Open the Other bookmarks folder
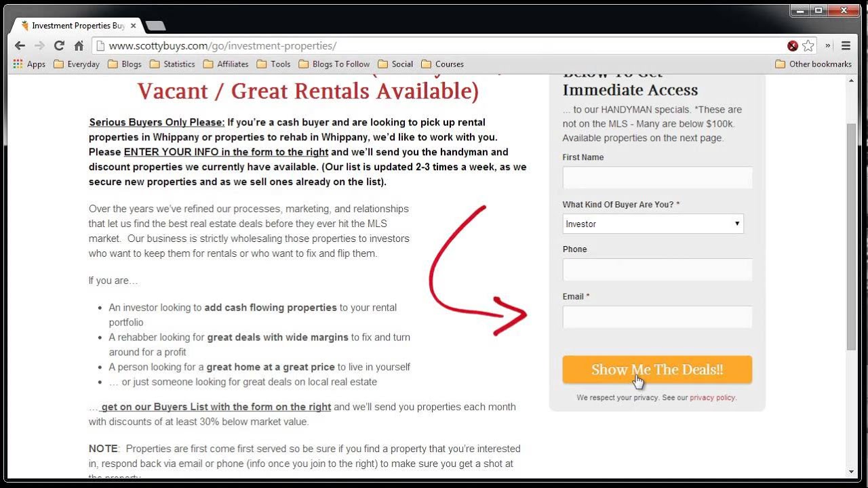Screen dimensions: 868x488 (813, 64)
